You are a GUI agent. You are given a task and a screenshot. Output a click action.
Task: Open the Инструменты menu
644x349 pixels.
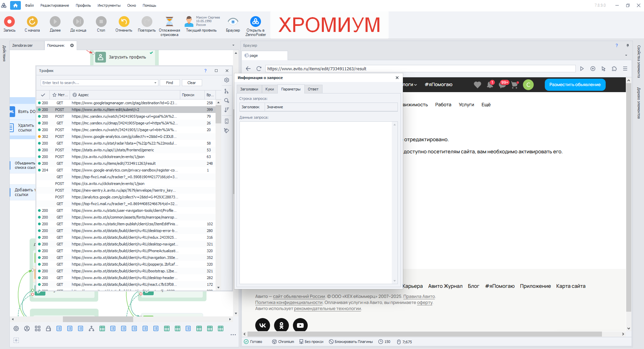(x=109, y=5)
